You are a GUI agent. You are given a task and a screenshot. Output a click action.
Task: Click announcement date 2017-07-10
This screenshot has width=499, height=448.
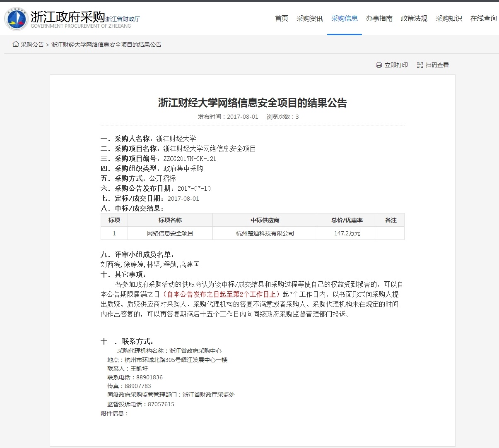click(x=194, y=189)
